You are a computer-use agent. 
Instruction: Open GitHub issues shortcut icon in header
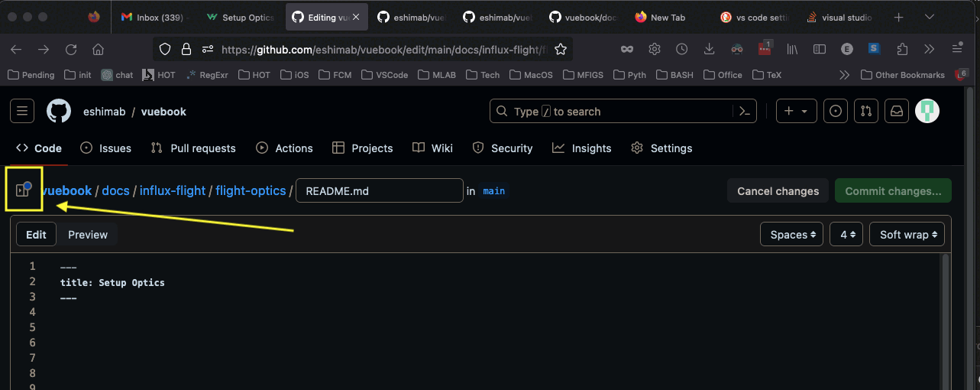click(x=836, y=111)
